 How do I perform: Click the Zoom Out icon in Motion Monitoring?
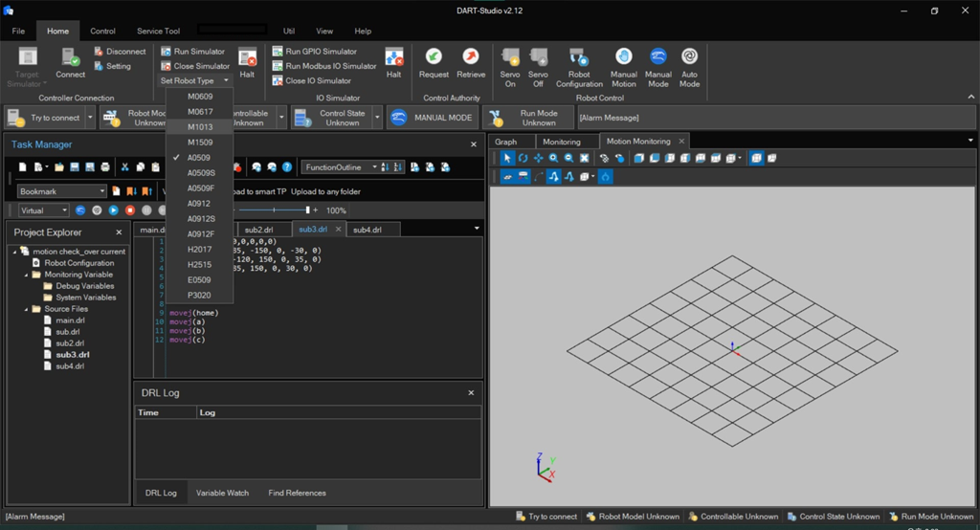pyautogui.click(x=568, y=158)
